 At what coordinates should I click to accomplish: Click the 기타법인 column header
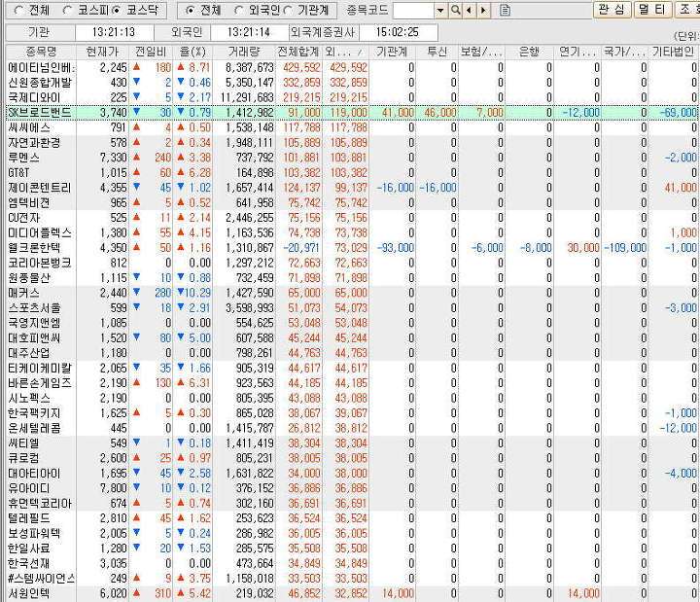click(673, 52)
